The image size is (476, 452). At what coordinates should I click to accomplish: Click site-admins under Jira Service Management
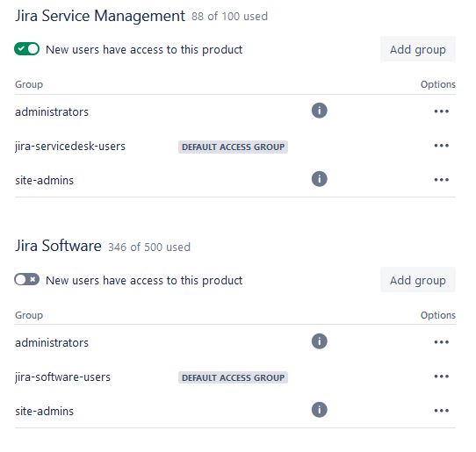tap(44, 181)
